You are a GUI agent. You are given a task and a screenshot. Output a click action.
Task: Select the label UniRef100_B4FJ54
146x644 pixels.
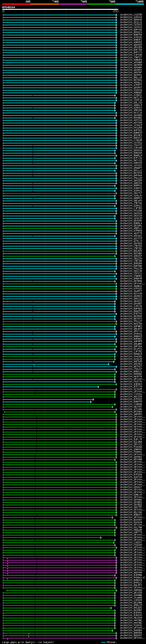point(131,50)
